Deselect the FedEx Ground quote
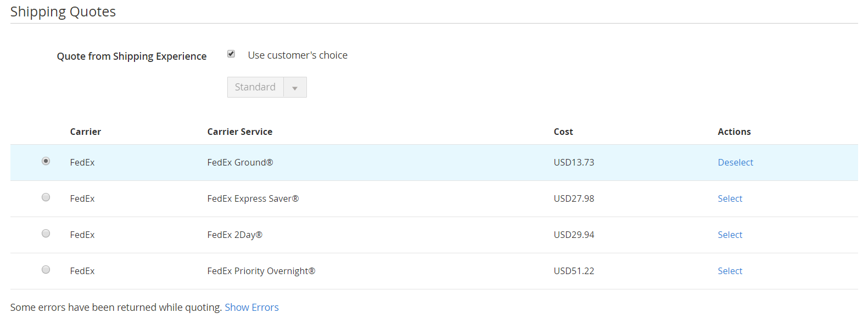Viewport: 868px width, 324px height. [735, 162]
